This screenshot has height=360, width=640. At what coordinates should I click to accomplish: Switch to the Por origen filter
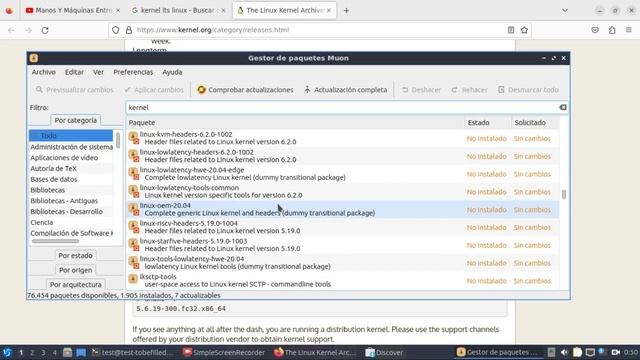click(75, 270)
